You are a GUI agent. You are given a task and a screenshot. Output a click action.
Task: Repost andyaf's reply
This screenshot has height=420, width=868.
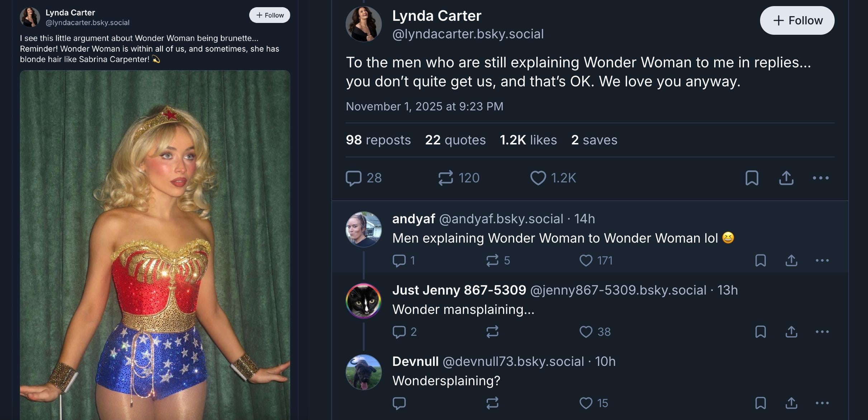point(492,261)
